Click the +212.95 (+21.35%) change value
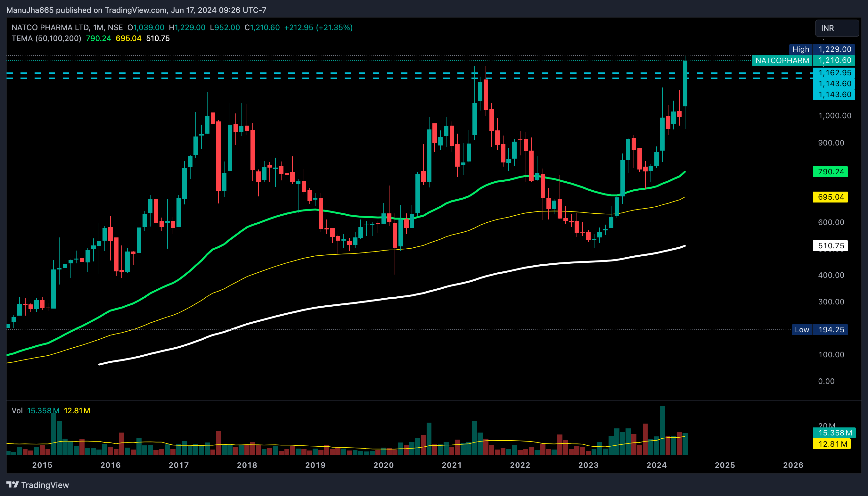Image resolution: width=868 pixels, height=496 pixels. 318,28
